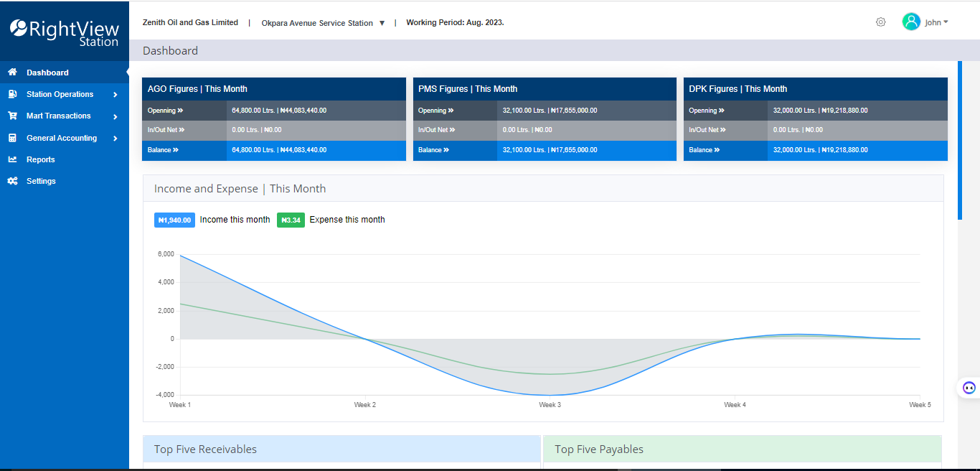The height and width of the screenshot is (471, 980).
Task: Click the RightView Station logo
Action: click(65, 32)
